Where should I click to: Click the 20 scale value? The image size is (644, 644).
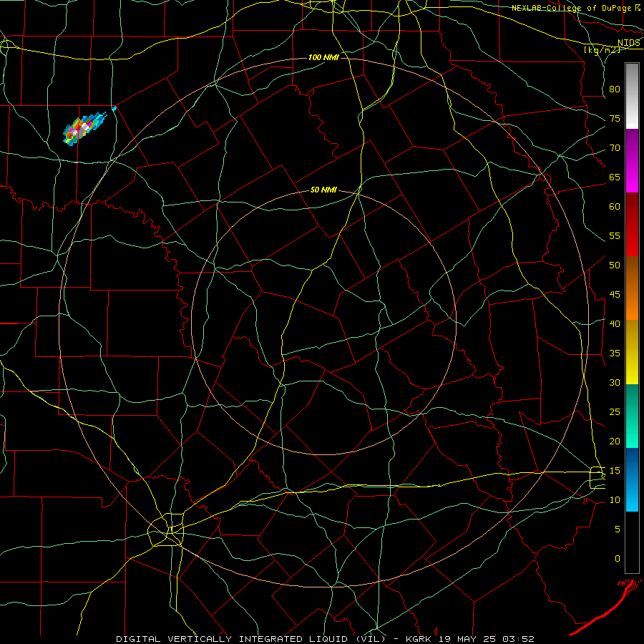pyautogui.click(x=615, y=441)
